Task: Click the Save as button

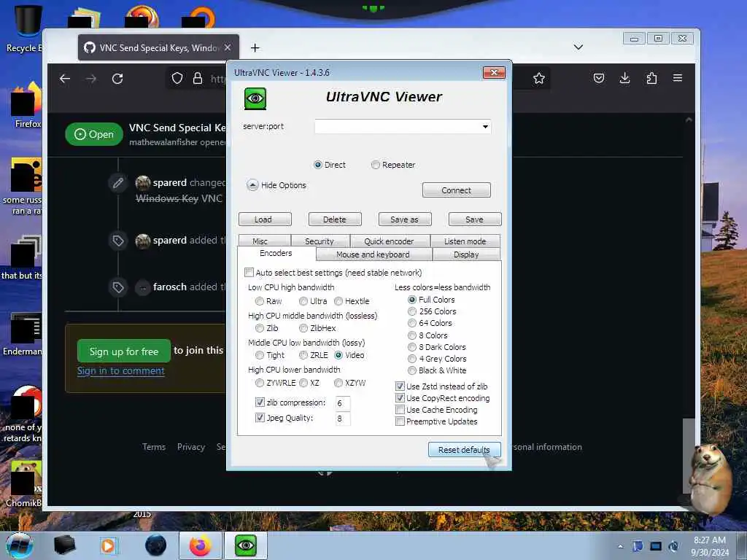Action: tap(405, 219)
